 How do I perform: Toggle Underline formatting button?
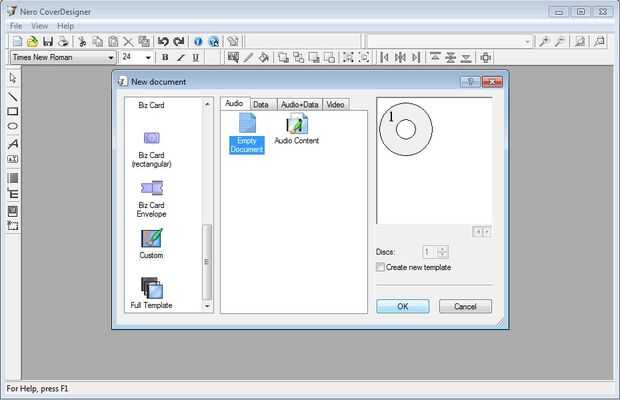[195, 58]
